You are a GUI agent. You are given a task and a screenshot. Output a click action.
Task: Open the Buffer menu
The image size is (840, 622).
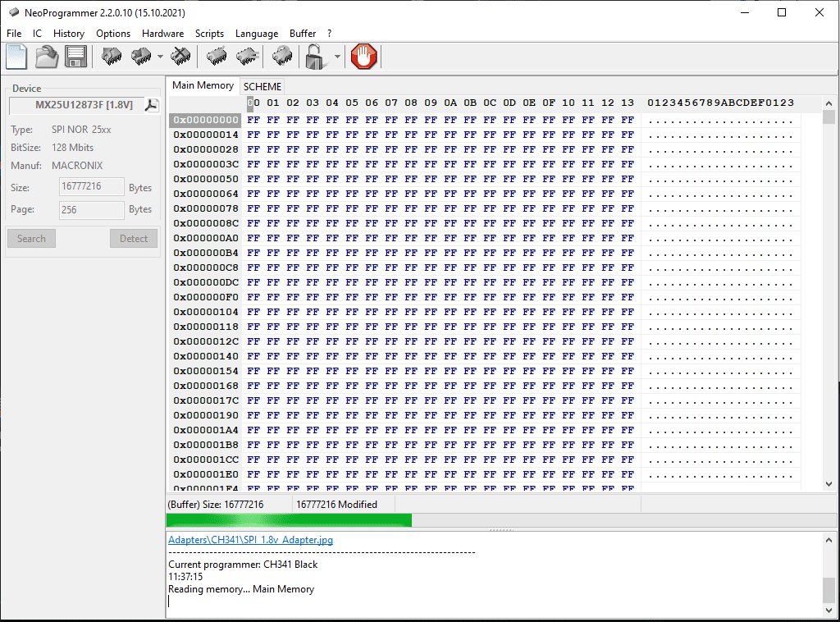[x=303, y=33]
